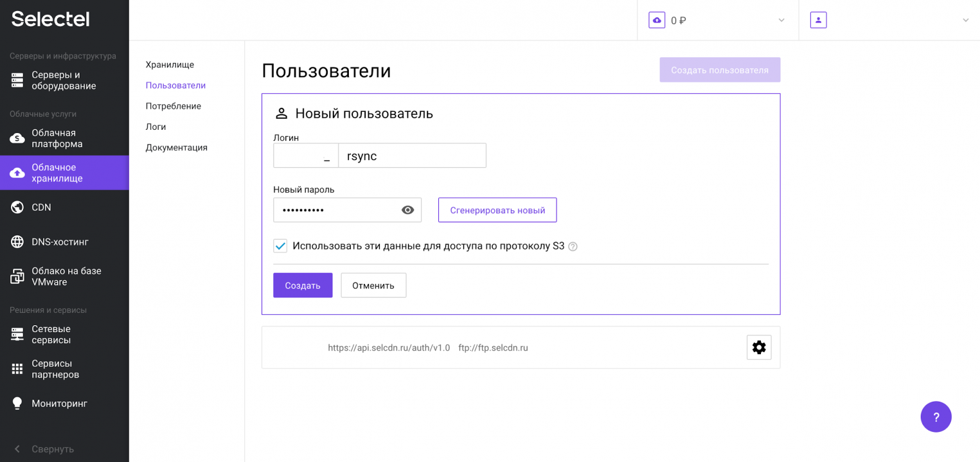The height and width of the screenshot is (462, 980).
Task: Click the gear settings icon near endpoint URLs
Action: click(759, 347)
